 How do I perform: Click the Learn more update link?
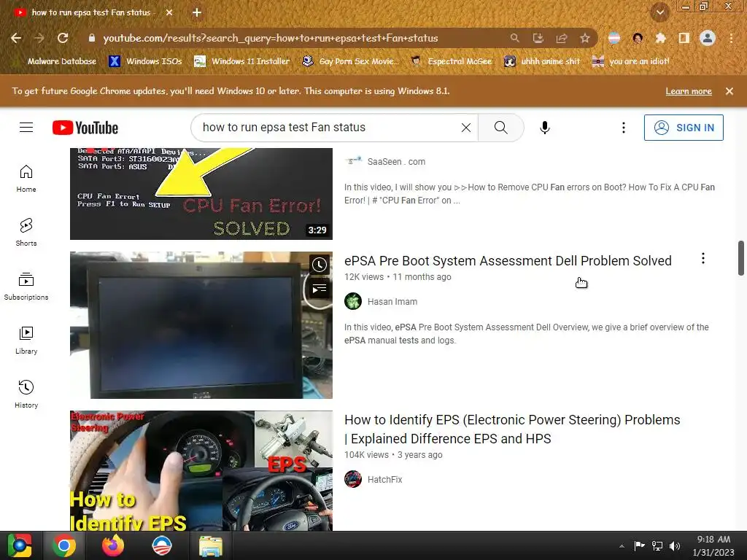pyautogui.click(x=689, y=91)
